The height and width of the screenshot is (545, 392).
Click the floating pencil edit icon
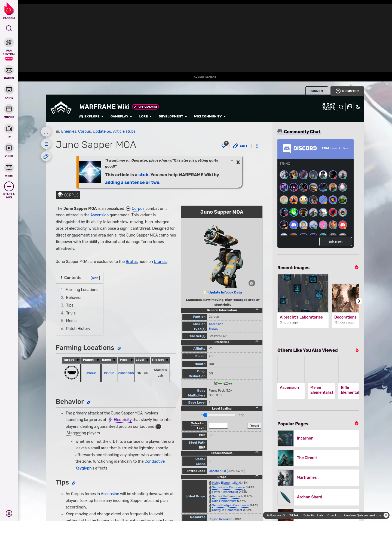46,156
